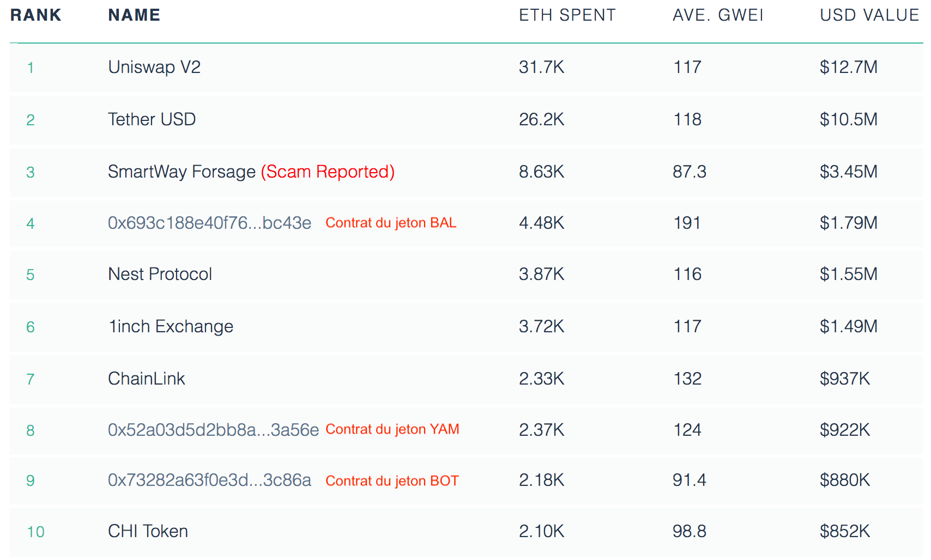Click the USD VALUE column header
The height and width of the screenshot is (560, 931).
click(x=869, y=15)
